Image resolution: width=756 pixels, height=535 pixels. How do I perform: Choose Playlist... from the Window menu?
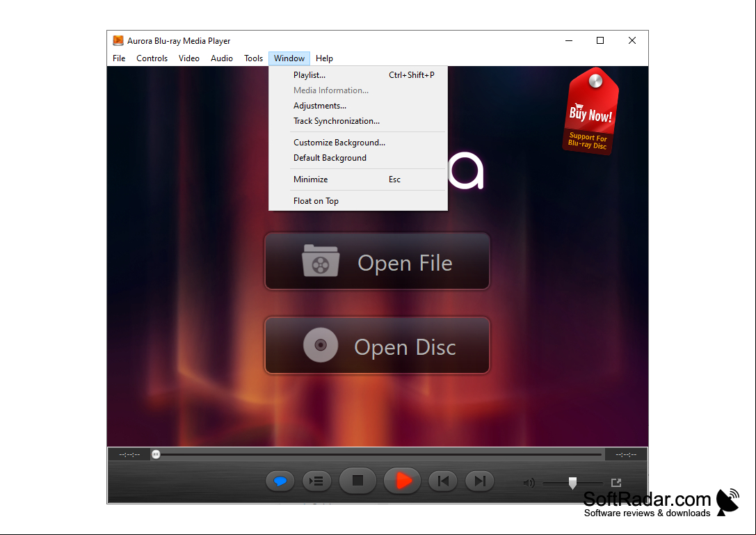358,74
